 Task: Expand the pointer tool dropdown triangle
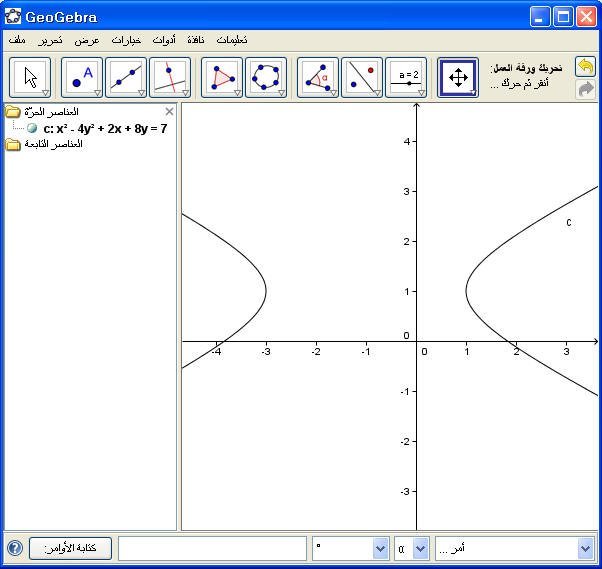45,93
